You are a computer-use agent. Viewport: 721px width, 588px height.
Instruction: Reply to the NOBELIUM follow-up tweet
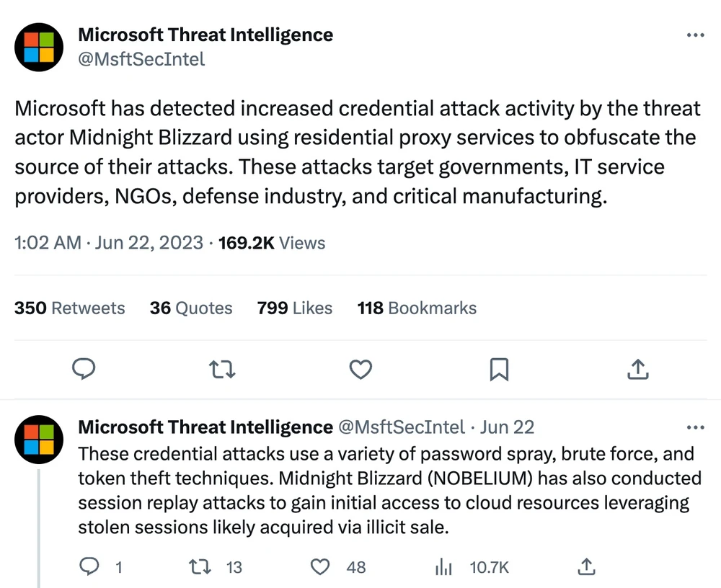89,567
